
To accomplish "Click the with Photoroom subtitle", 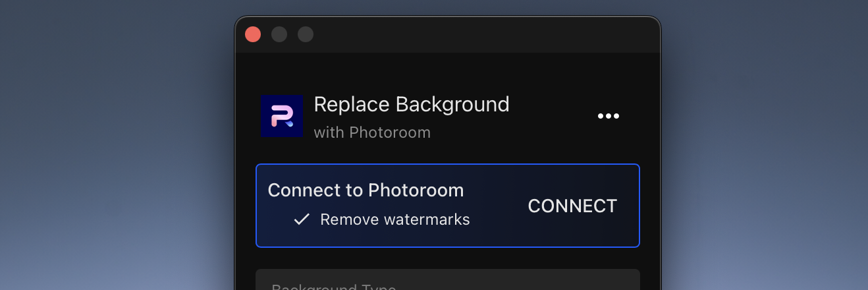I will 372,132.
